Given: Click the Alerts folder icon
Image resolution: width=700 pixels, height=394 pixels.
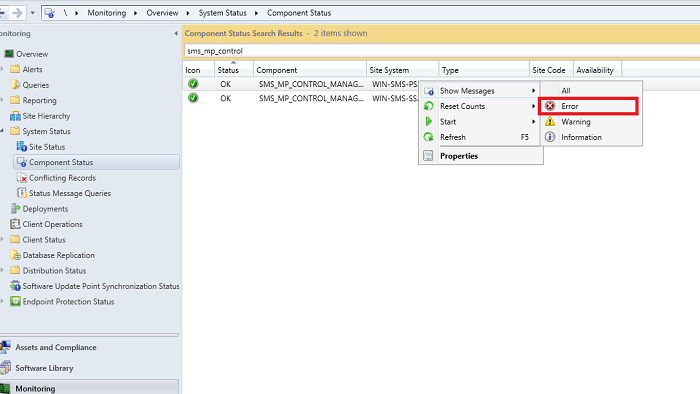Looking at the screenshot, I should point(15,69).
